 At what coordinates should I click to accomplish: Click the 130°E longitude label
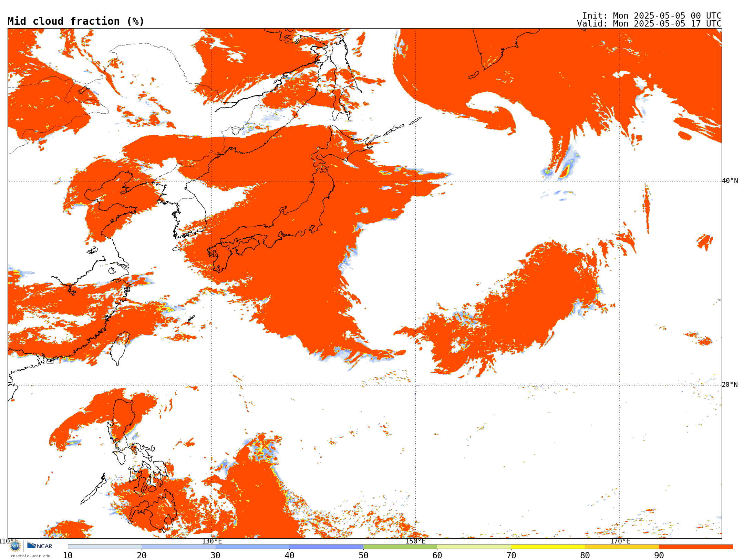[212, 541]
